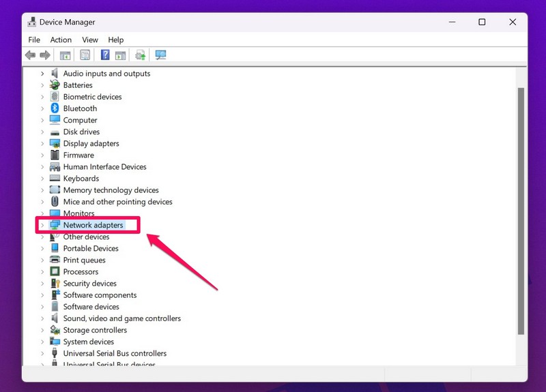Viewport: 546px width, 392px height.
Task: Click the vertical scrollbar in device list
Action: point(521,205)
